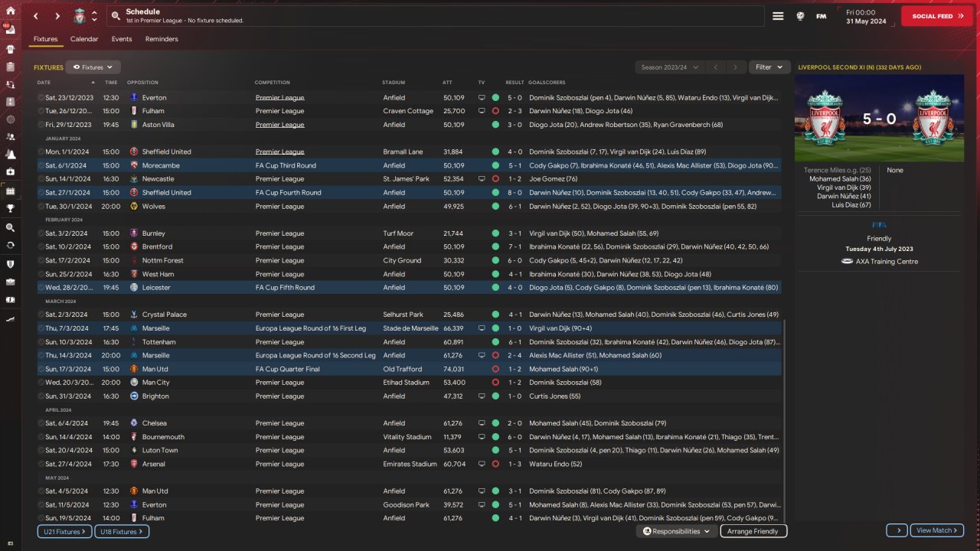The width and height of the screenshot is (980, 551).
Task: Go to the previous season with the left arrow
Action: [x=716, y=67]
